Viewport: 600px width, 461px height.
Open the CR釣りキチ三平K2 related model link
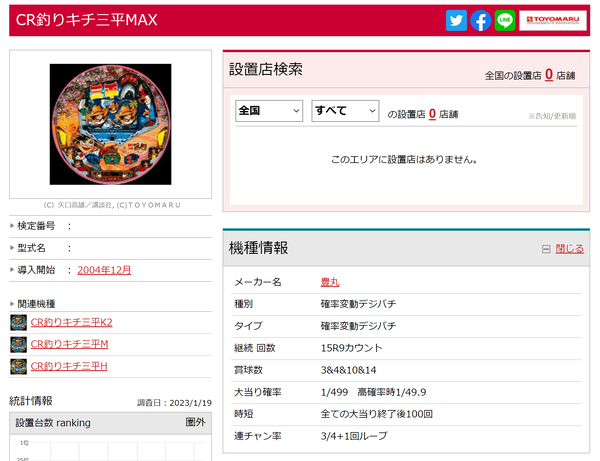[72, 323]
